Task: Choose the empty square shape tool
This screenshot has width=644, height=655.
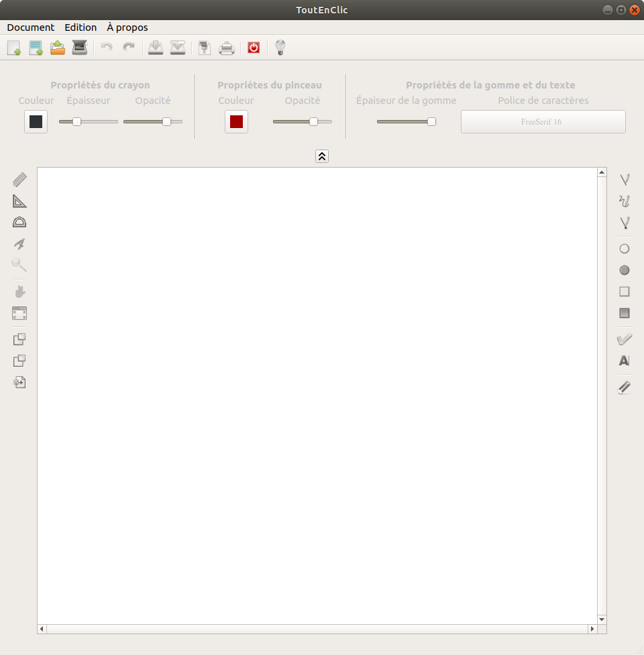Action: click(625, 292)
